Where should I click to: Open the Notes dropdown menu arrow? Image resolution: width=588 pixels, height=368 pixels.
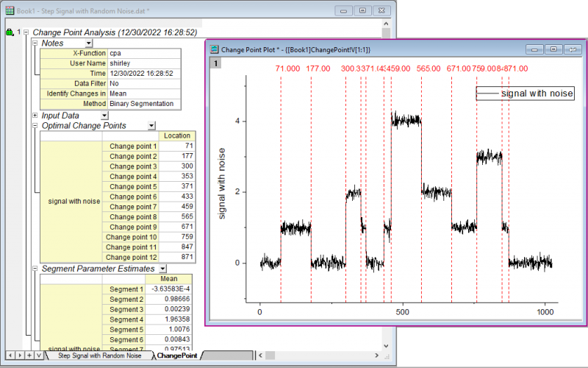click(89, 43)
